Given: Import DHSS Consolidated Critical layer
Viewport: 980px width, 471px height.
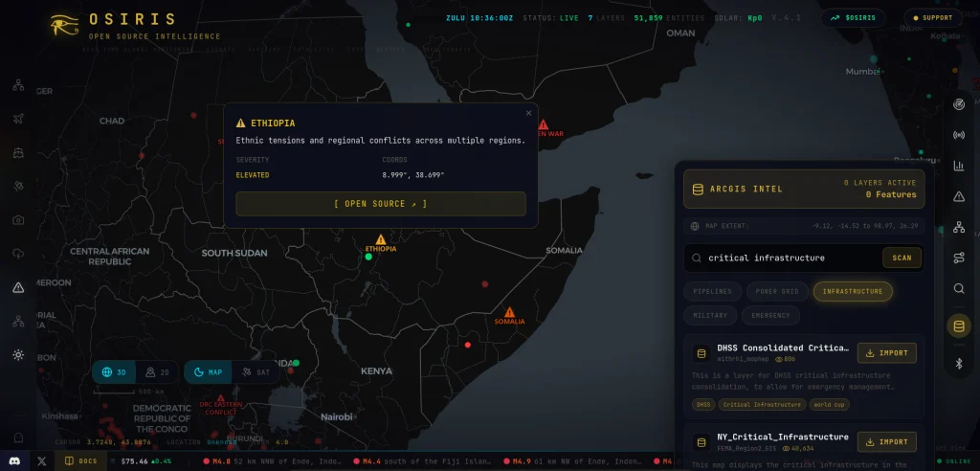Looking at the screenshot, I should point(887,353).
